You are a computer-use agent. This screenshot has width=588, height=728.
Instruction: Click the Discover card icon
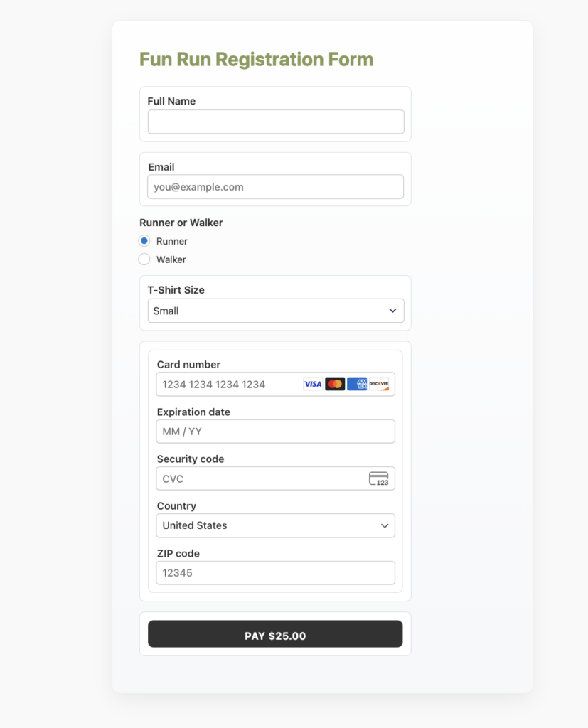tap(379, 384)
